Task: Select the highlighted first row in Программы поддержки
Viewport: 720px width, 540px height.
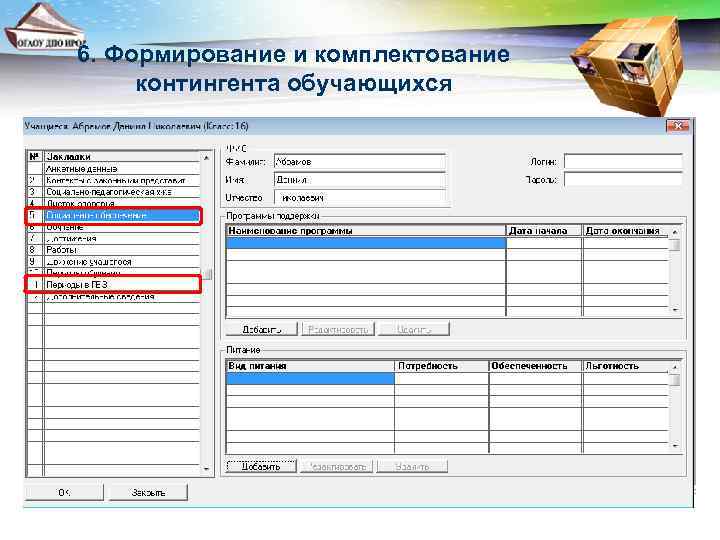Action: (x=366, y=243)
